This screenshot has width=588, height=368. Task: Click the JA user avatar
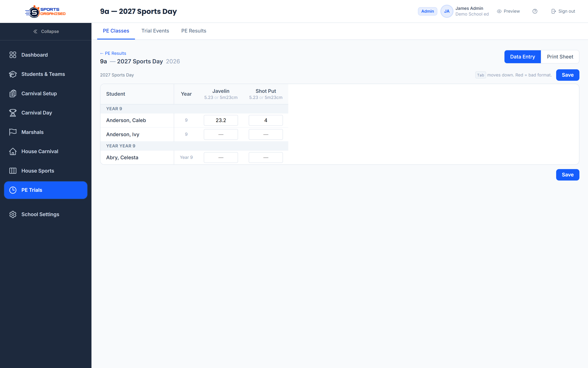(x=447, y=11)
